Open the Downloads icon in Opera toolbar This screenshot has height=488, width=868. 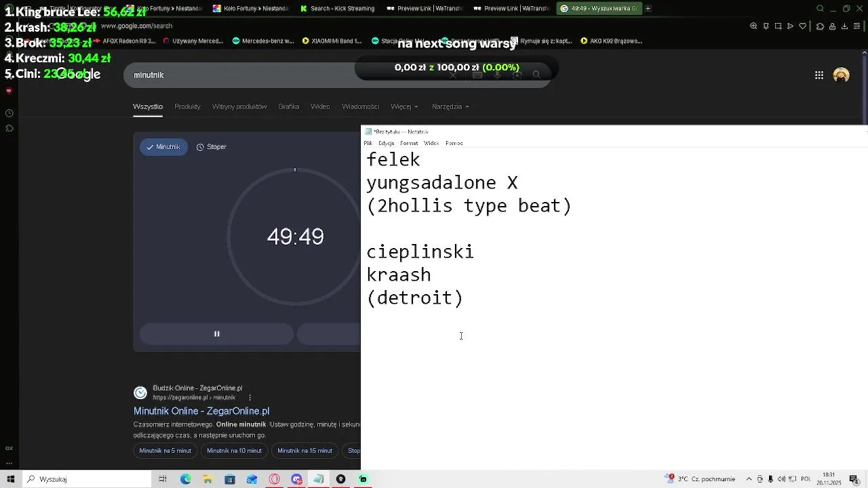pyautogui.click(x=844, y=26)
